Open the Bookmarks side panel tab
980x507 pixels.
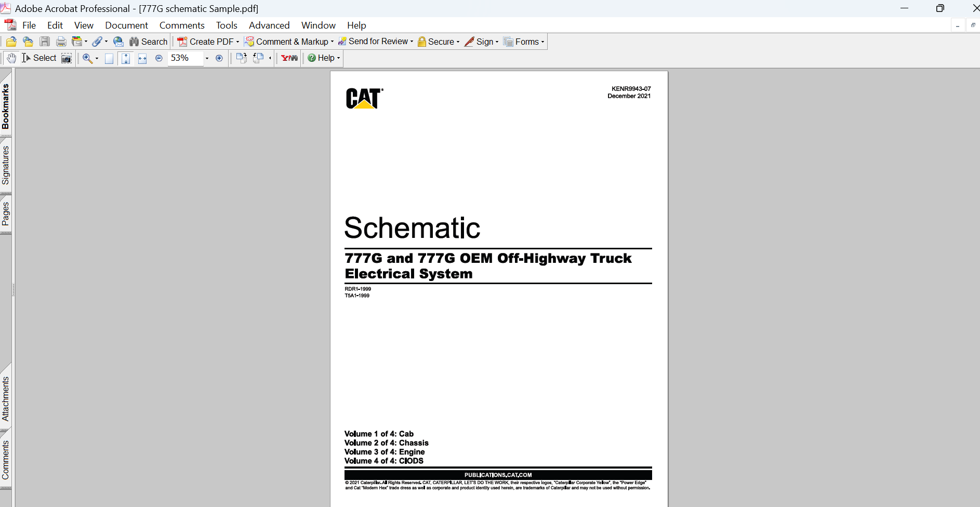[x=6, y=106]
